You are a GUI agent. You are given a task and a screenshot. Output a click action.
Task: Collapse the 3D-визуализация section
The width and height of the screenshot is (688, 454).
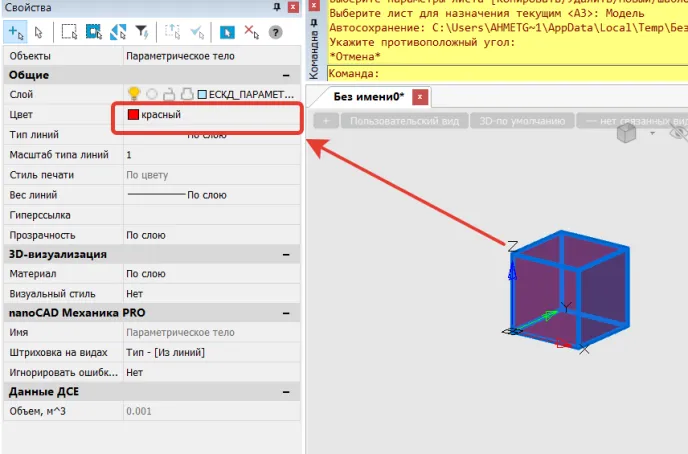coord(287,254)
